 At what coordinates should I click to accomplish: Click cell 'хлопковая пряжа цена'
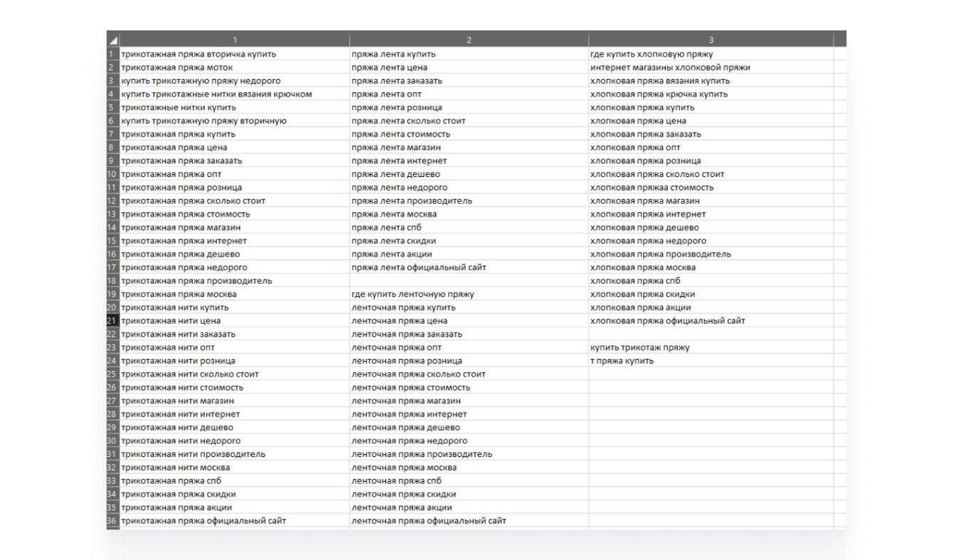coord(710,121)
